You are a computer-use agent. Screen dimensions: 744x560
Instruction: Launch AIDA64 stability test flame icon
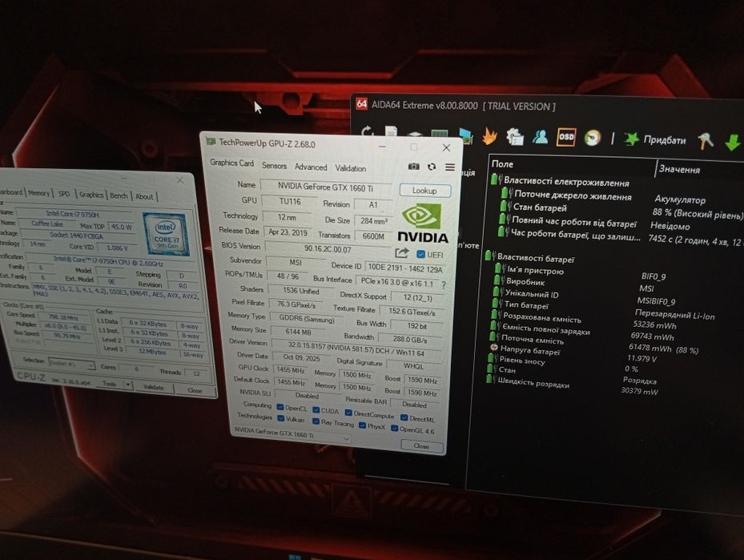tap(489, 136)
